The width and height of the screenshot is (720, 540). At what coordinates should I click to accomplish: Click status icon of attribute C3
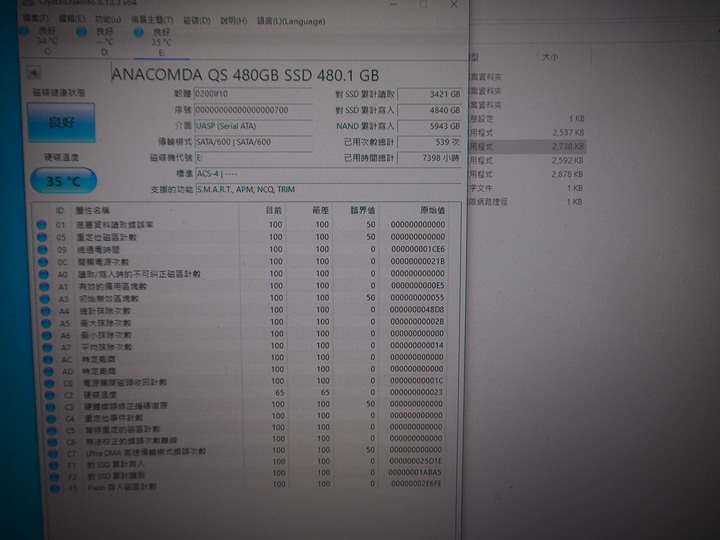pyautogui.click(x=51, y=407)
